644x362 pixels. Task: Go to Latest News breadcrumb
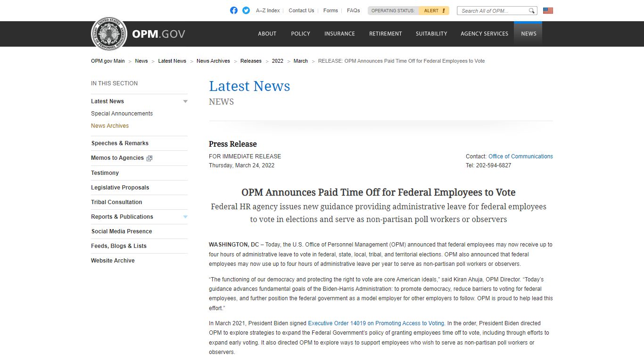tap(172, 61)
